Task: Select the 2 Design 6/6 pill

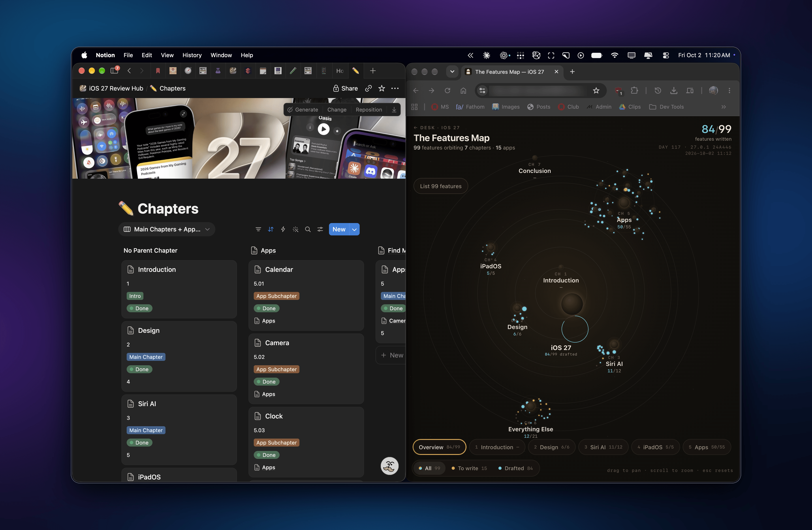Action: [x=552, y=447]
